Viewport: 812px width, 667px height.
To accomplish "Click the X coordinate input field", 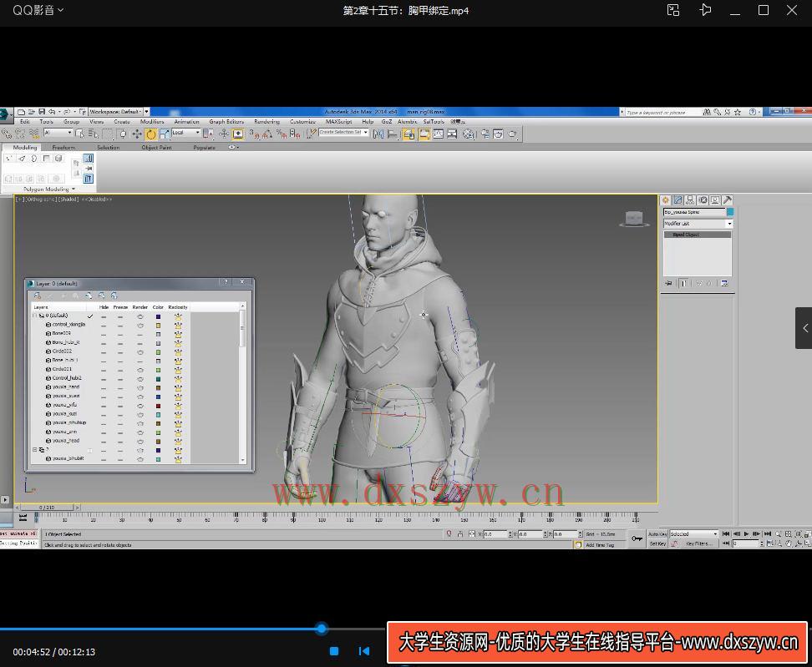I will (x=495, y=534).
